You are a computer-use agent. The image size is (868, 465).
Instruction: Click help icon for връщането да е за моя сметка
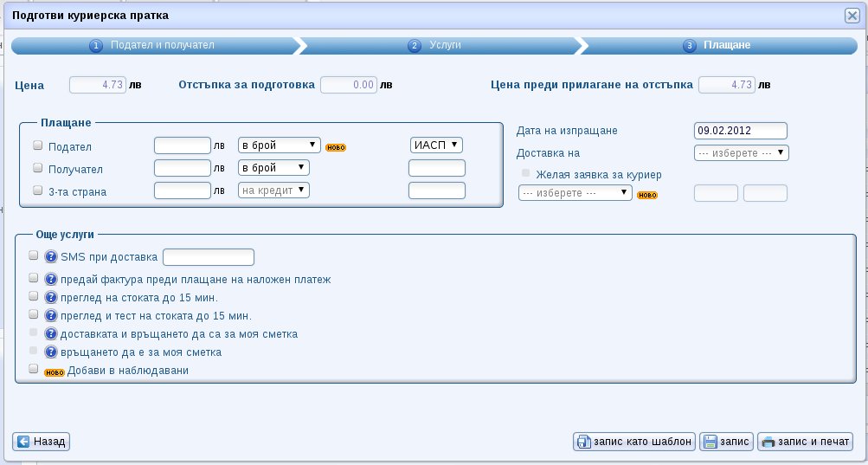51,352
